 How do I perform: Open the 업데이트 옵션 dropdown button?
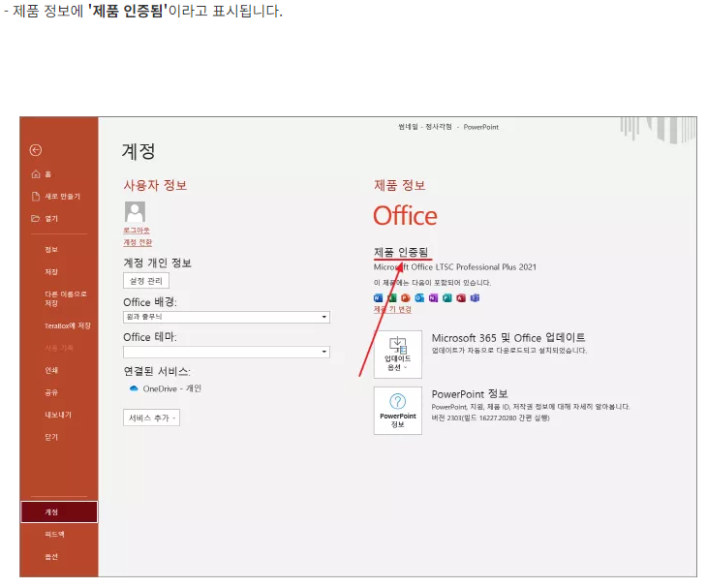398,355
